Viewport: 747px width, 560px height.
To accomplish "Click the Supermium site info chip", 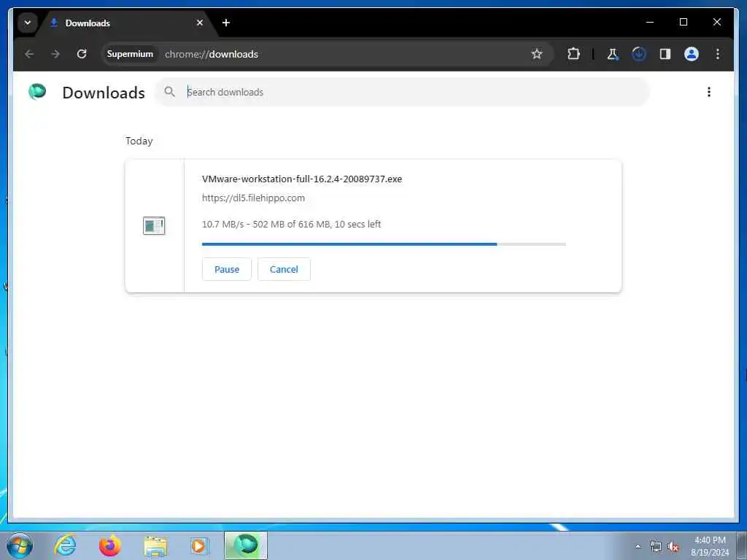I will (x=130, y=54).
